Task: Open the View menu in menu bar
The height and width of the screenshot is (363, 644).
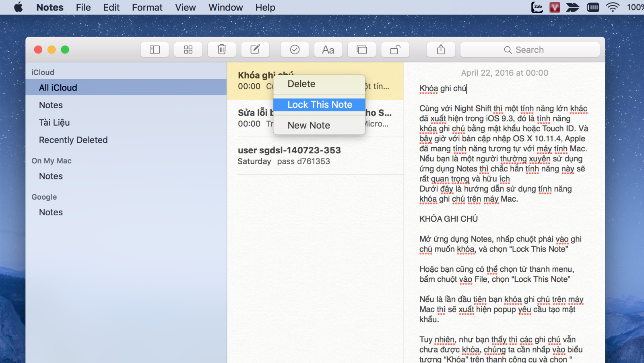Action: click(x=185, y=7)
